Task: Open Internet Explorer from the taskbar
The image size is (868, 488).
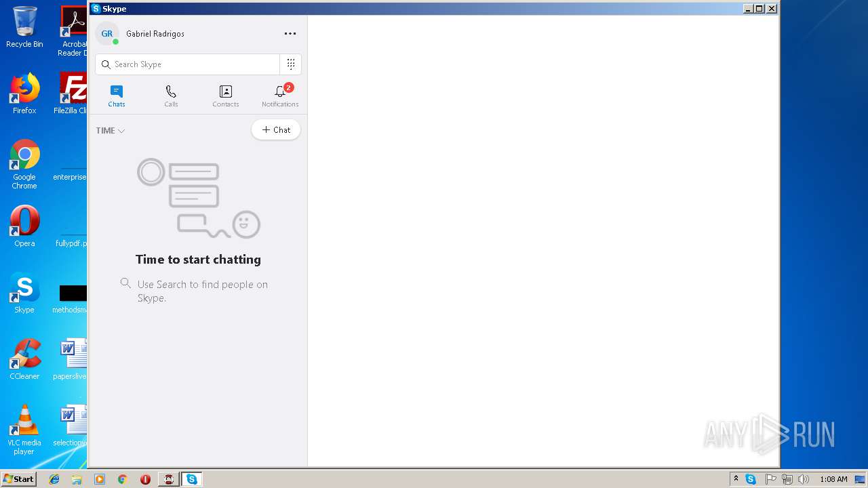Action: 54,479
